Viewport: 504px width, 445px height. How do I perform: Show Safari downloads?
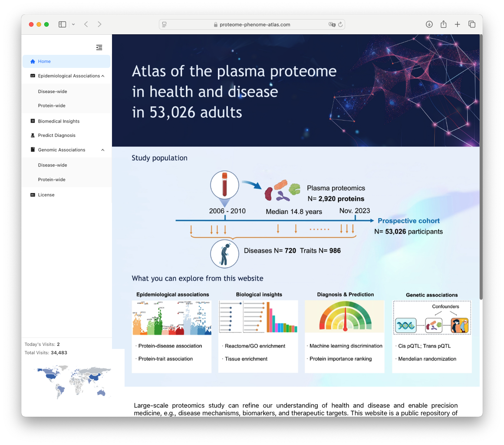429,24
